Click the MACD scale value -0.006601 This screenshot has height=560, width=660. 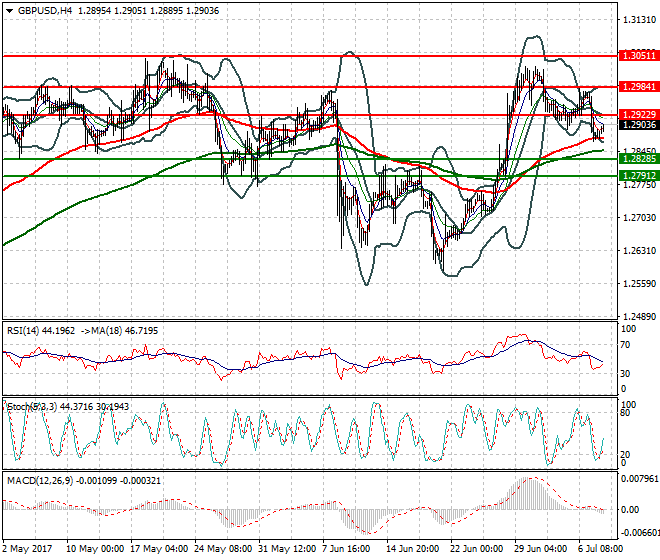click(640, 533)
